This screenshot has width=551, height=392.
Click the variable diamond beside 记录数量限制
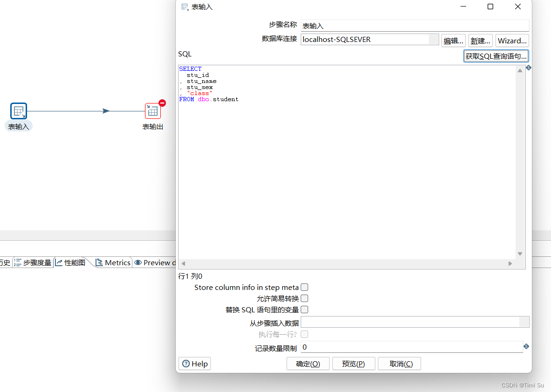click(x=526, y=347)
